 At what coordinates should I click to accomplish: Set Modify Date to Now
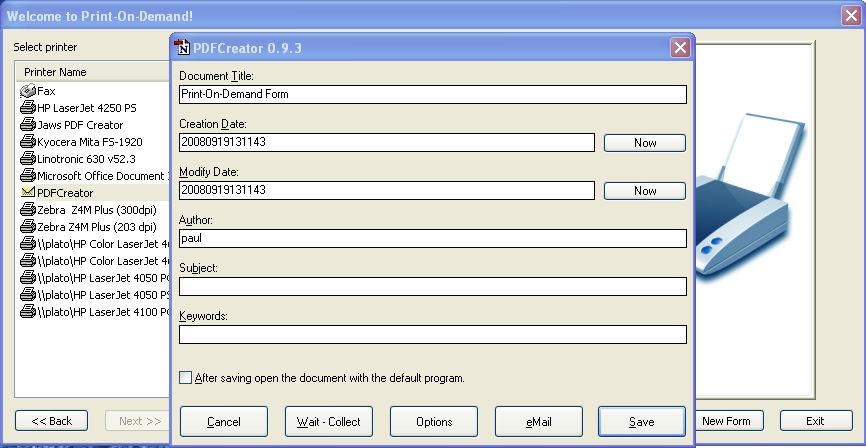pos(644,191)
